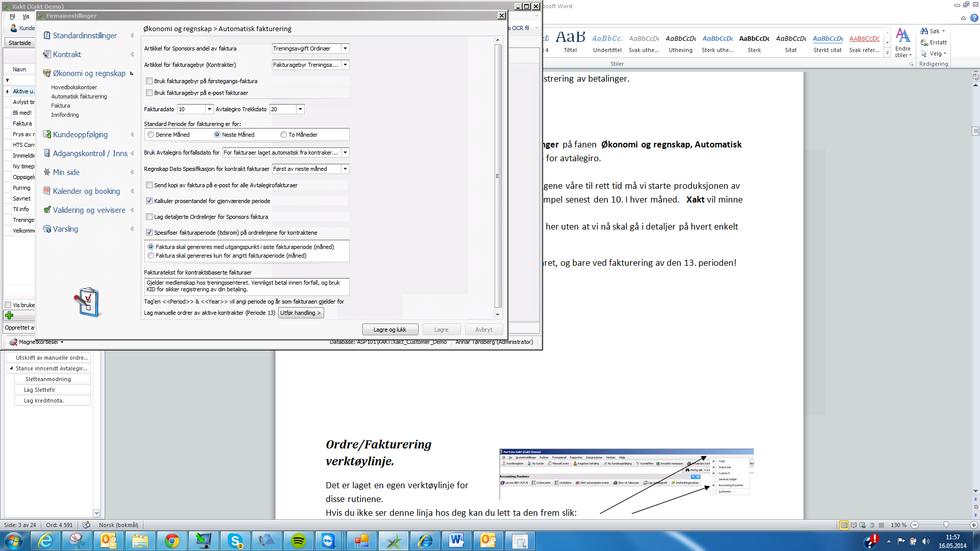980x551 pixels.
Task: Click the Magnetkortleser icon in status bar
Action: tap(13, 342)
